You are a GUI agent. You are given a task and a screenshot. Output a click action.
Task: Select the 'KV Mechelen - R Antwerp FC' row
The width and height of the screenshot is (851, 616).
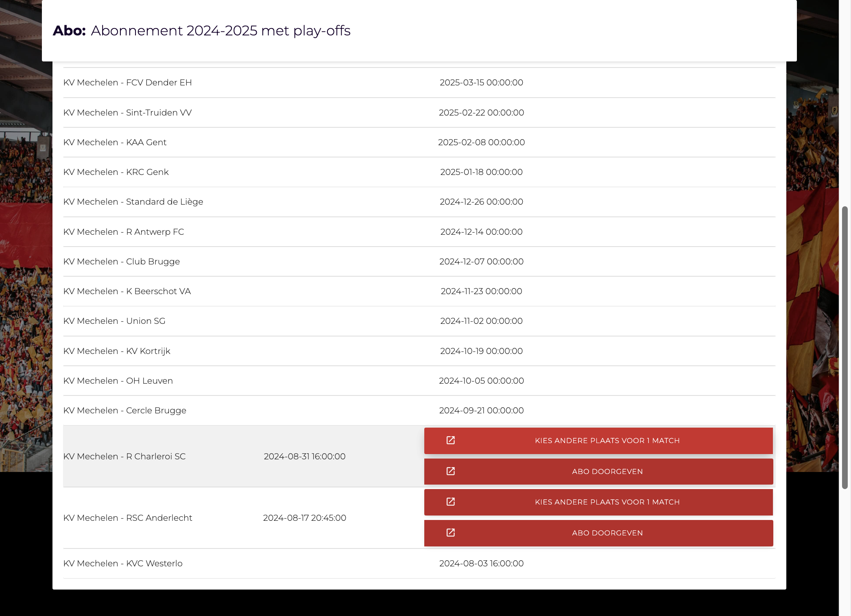tap(419, 232)
